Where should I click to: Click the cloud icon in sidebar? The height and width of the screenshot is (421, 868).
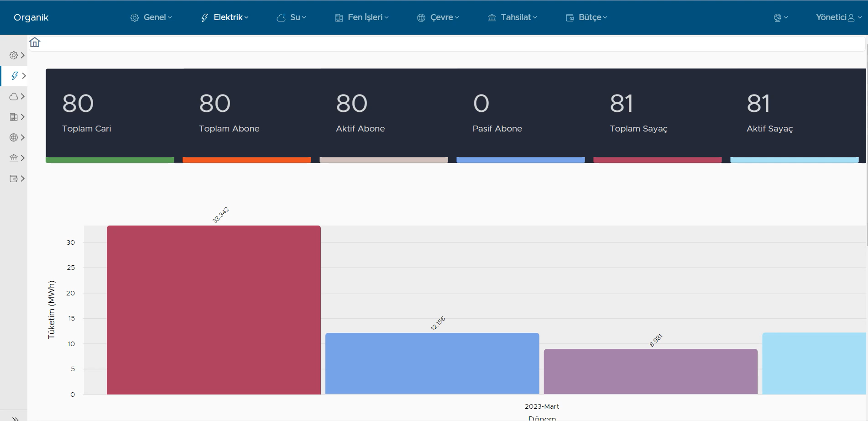(14, 96)
